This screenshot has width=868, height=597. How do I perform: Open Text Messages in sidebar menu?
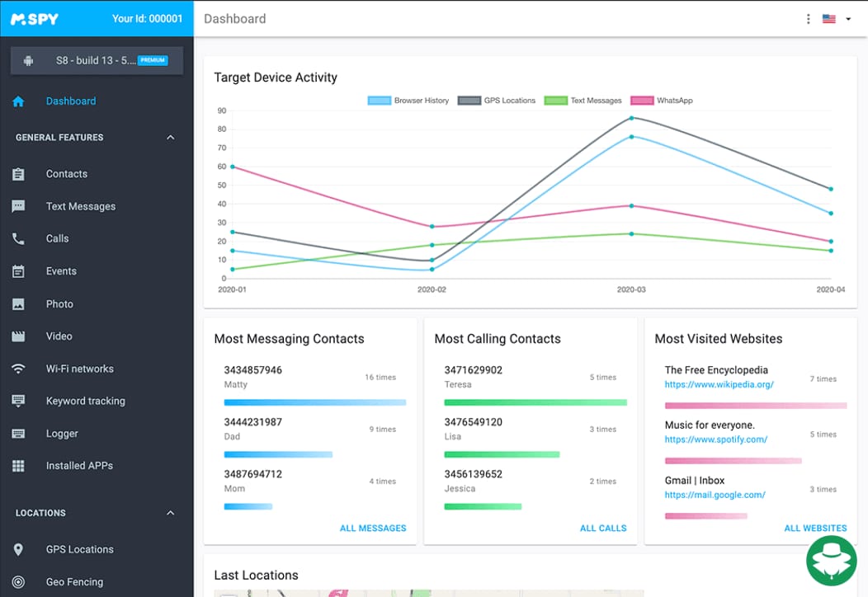pyautogui.click(x=80, y=207)
